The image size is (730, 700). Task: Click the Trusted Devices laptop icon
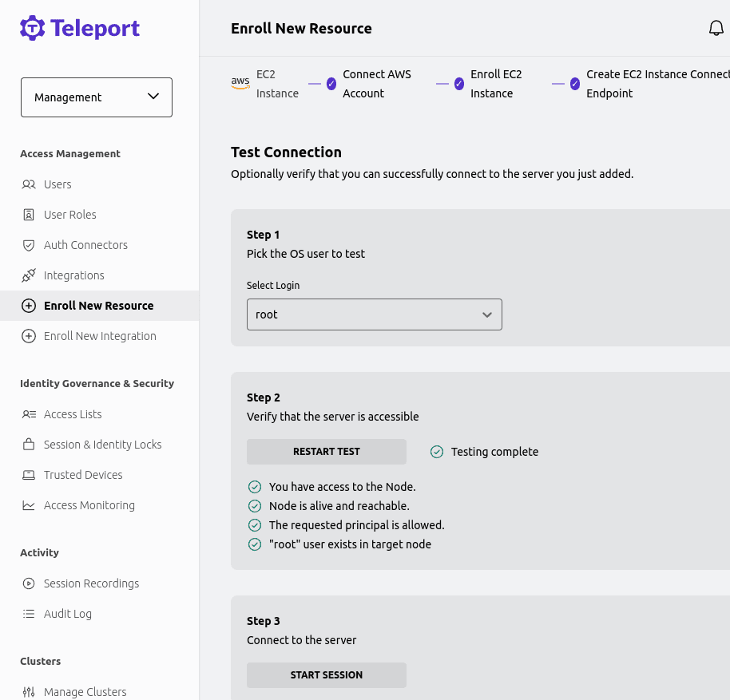click(29, 475)
